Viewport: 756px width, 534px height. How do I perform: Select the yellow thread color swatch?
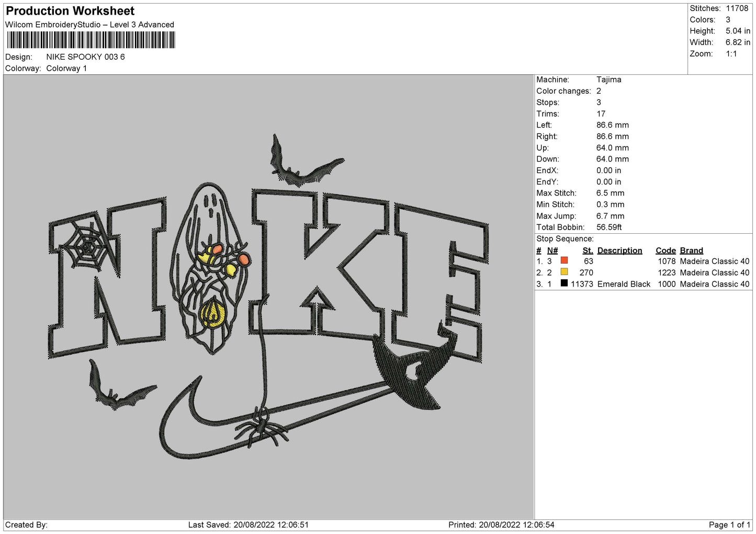564,272
